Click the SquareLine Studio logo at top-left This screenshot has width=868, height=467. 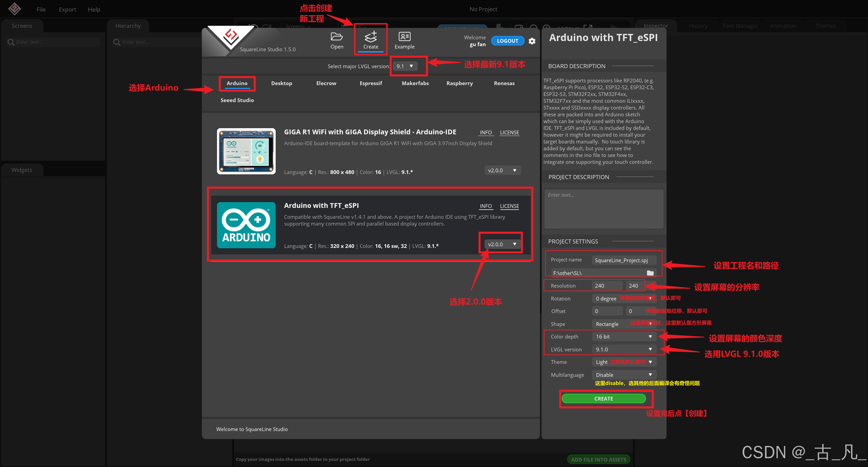click(x=15, y=9)
